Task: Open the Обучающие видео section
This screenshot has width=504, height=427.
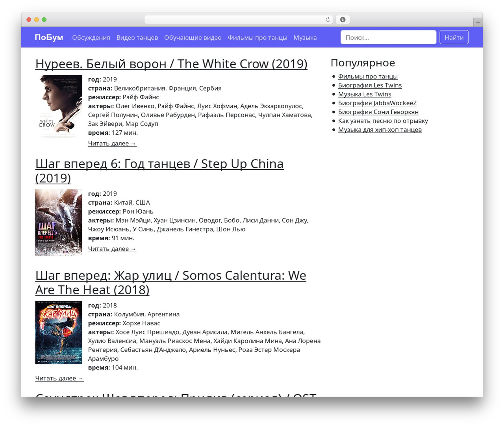Action: point(193,37)
